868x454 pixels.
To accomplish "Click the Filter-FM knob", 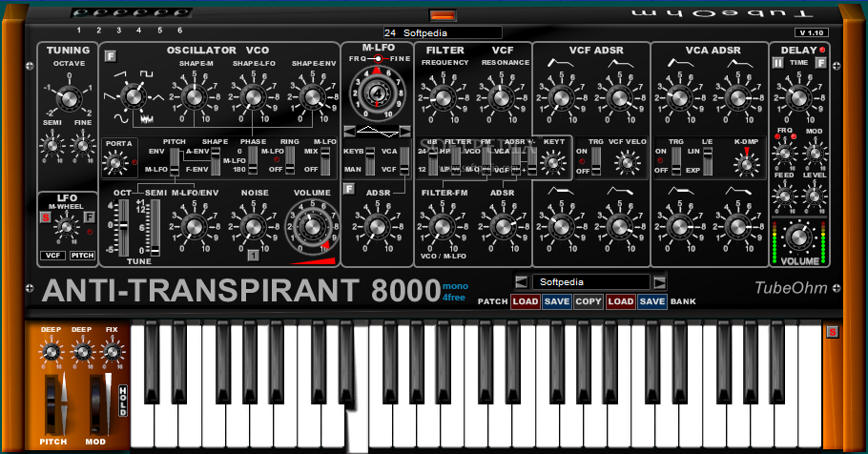I will [x=443, y=226].
